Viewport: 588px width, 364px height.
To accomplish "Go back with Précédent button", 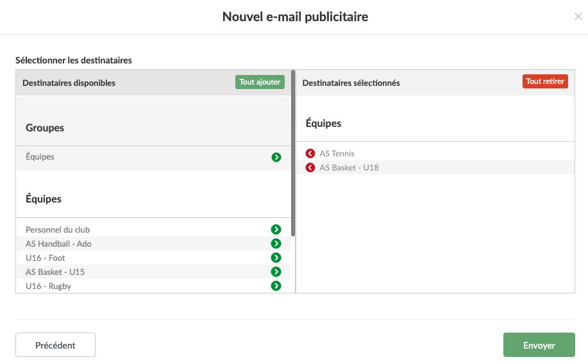I will click(x=55, y=345).
